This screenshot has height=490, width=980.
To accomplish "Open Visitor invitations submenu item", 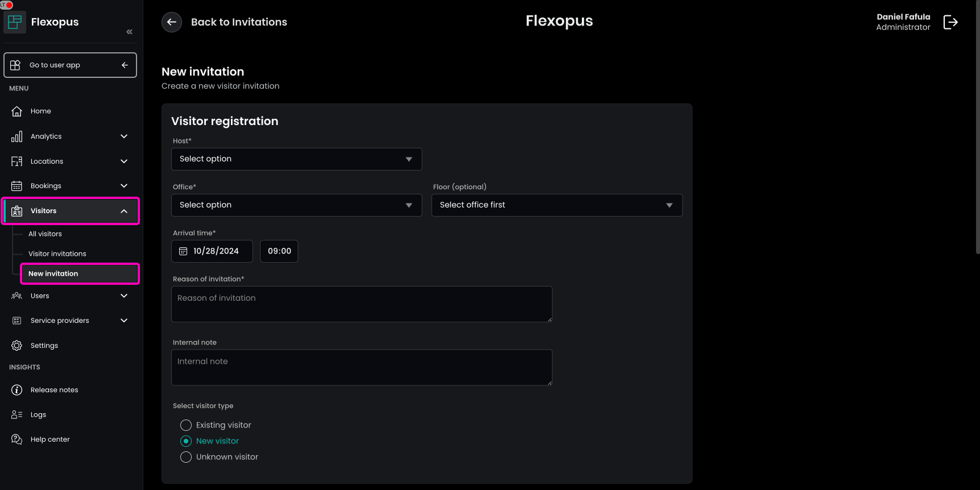I will (57, 254).
